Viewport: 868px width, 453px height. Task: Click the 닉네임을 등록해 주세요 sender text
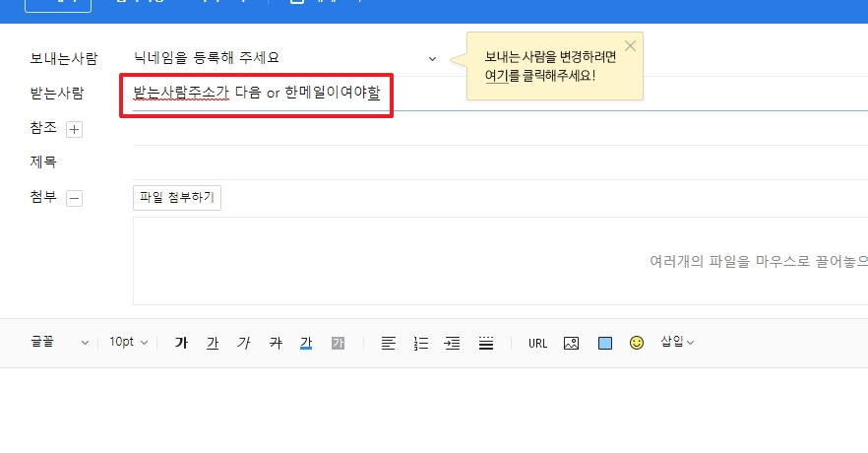(207, 57)
